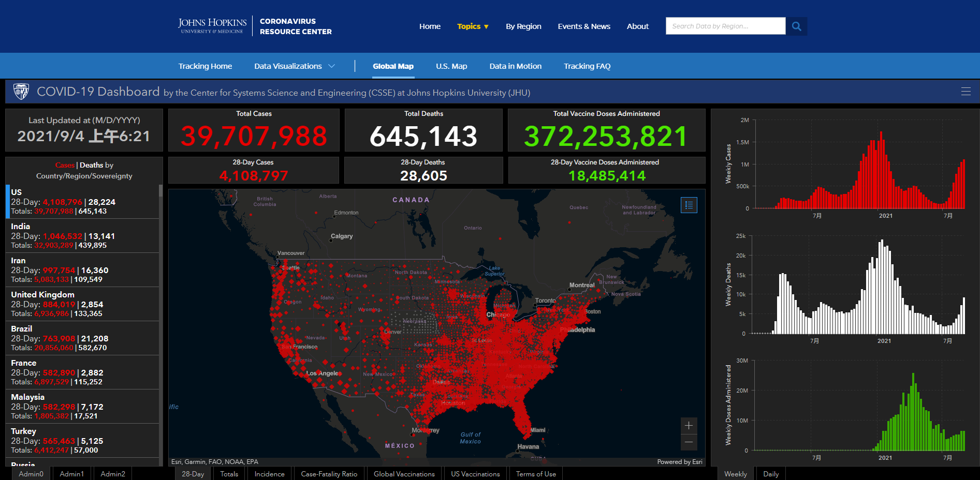980x480 pixels.
Task: Go to Home in top navigation
Action: (430, 26)
